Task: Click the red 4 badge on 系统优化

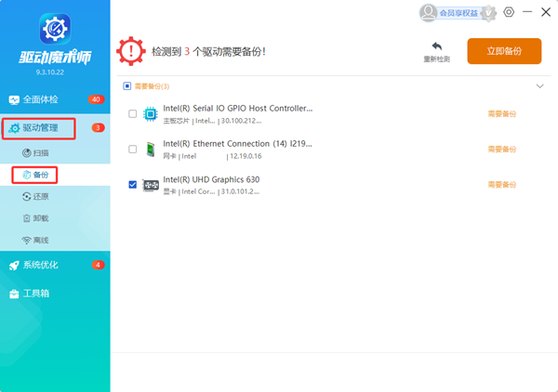Action: pyautogui.click(x=98, y=265)
